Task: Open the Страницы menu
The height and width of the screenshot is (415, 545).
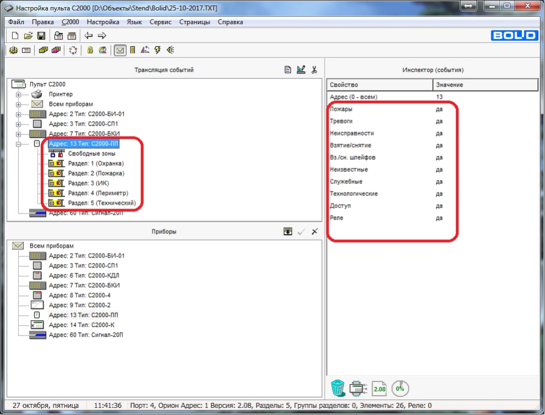Action: pyautogui.click(x=195, y=22)
